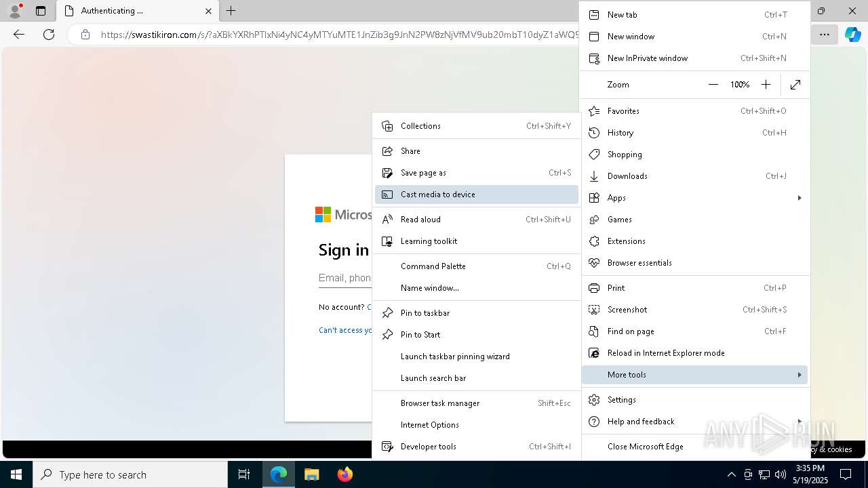Click the 3:35 PM system clock

pyautogui.click(x=810, y=468)
